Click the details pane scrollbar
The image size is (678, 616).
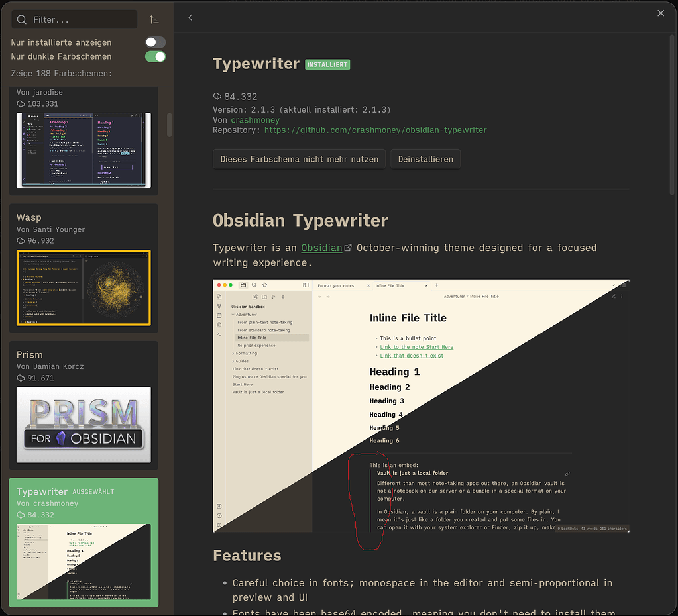point(672,115)
